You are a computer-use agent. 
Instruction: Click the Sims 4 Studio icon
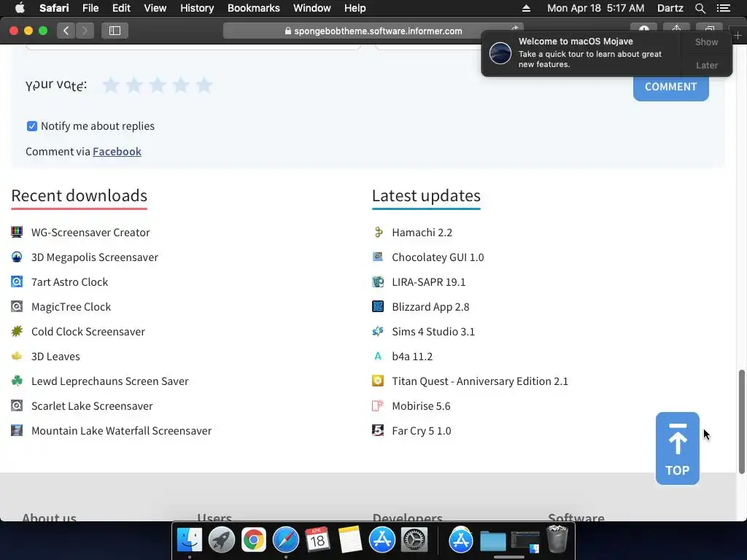pyautogui.click(x=378, y=331)
